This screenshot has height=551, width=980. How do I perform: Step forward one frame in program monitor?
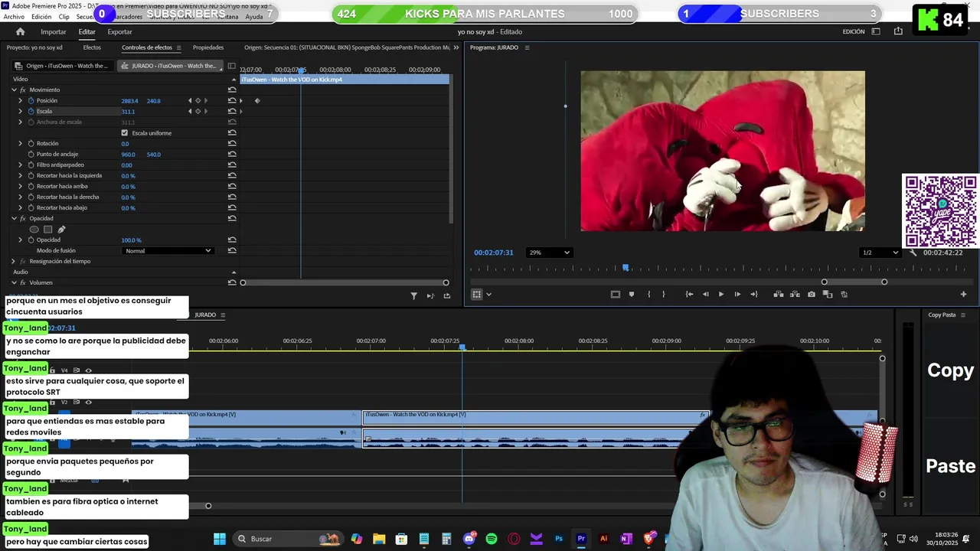click(737, 294)
